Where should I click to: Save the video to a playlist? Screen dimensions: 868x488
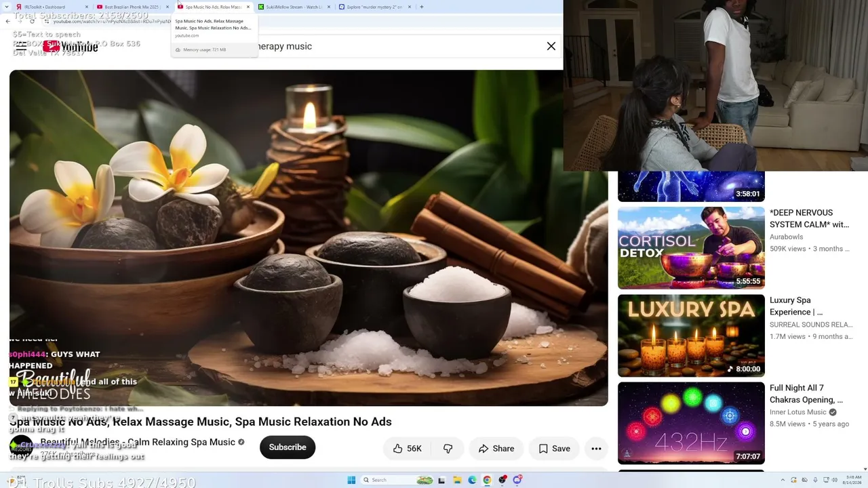pos(554,449)
